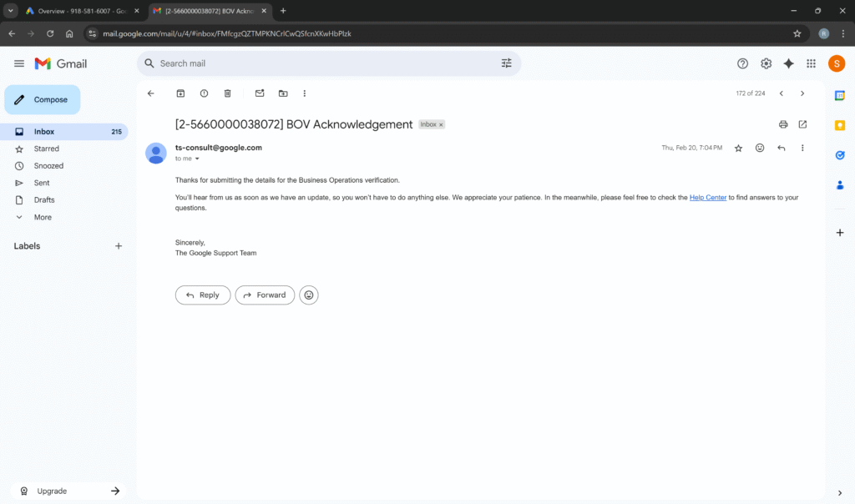
Task: Report the email as spam
Action: [204, 93]
